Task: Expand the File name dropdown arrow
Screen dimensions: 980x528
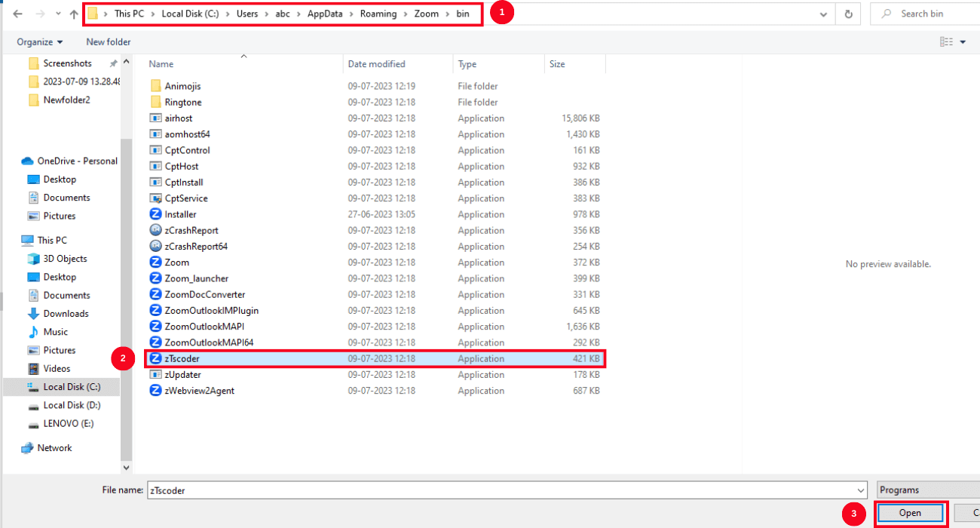Action: (861, 490)
